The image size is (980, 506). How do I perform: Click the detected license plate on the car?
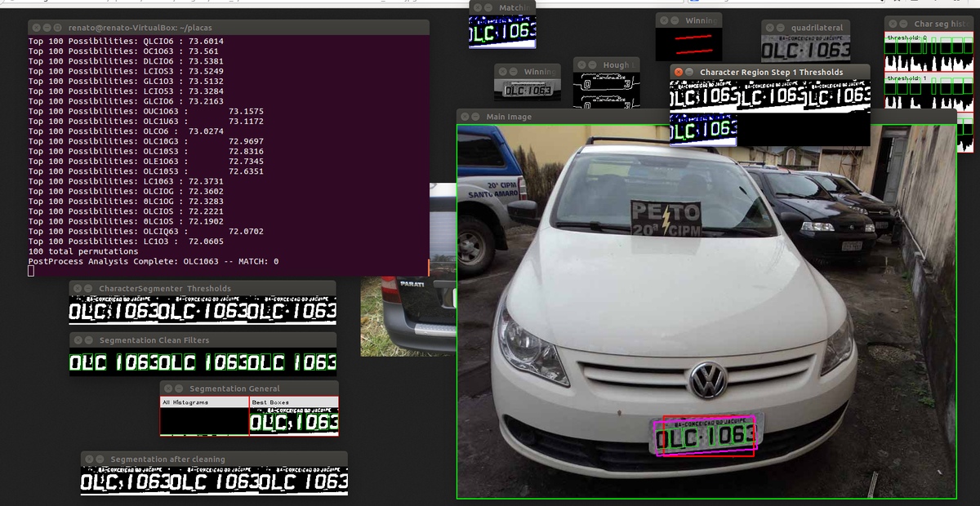coord(706,436)
